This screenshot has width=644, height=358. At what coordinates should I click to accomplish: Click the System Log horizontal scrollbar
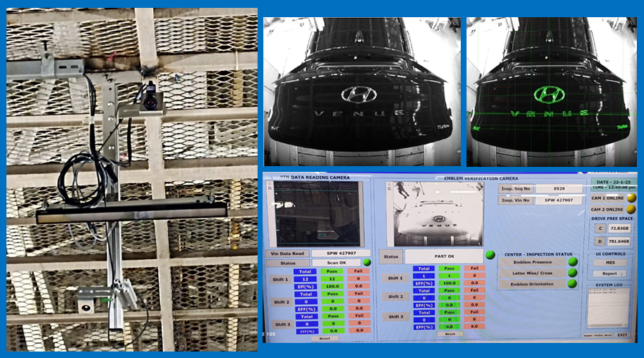coord(609,326)
